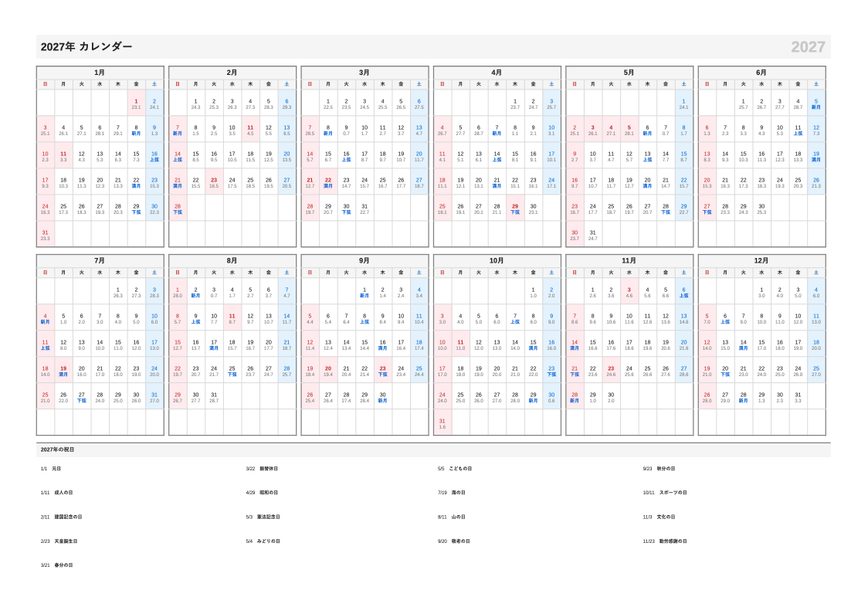Click holiday entry '11/23 勤労感謝の日'
868x614 pixels.
665,541
